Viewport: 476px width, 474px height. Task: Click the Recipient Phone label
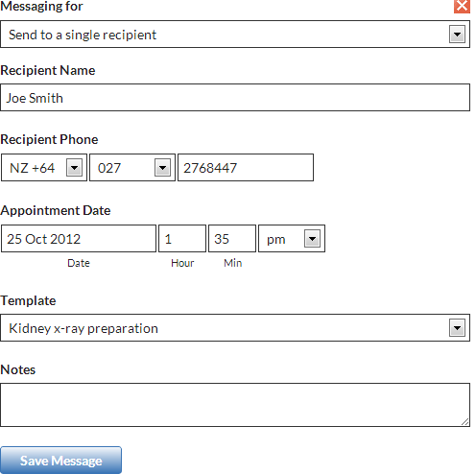pyautogui.click(x=49, y=140)
